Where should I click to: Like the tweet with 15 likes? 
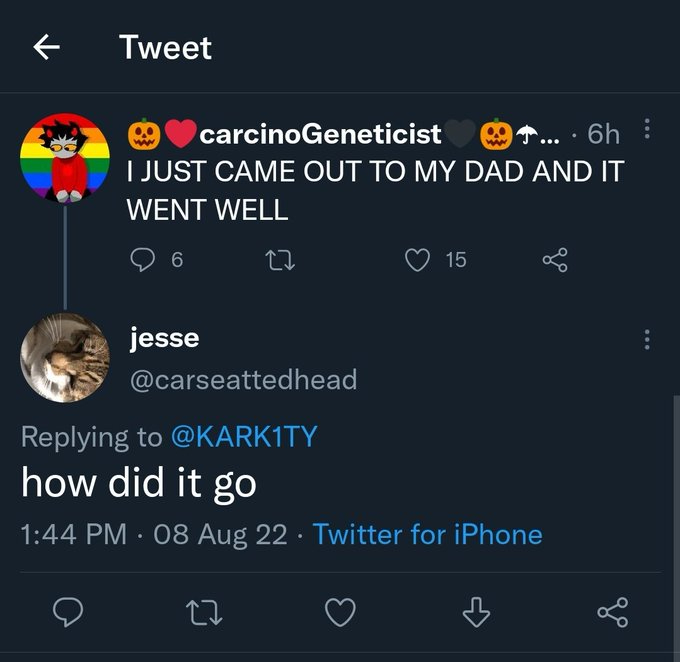(x=417, y=260)
